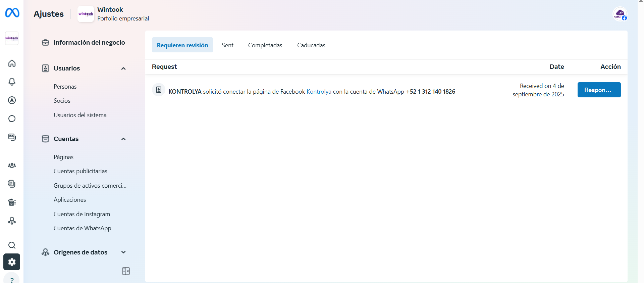Click the Cuentas archive icon
Screen dimensions: 644x283
(x=45, y=139)
